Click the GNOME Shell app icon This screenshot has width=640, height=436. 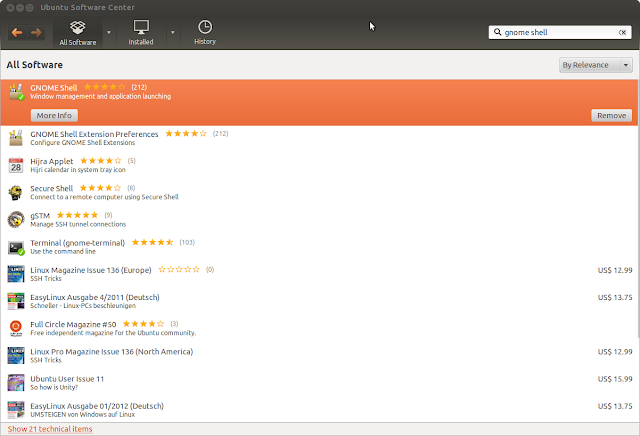click(x=16, y=92)
